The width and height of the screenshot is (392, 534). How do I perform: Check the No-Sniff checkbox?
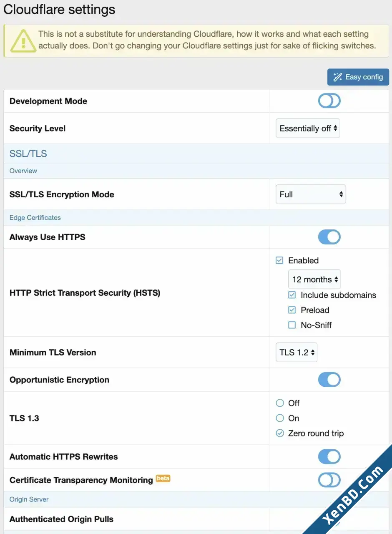click(x=292, y=325)
